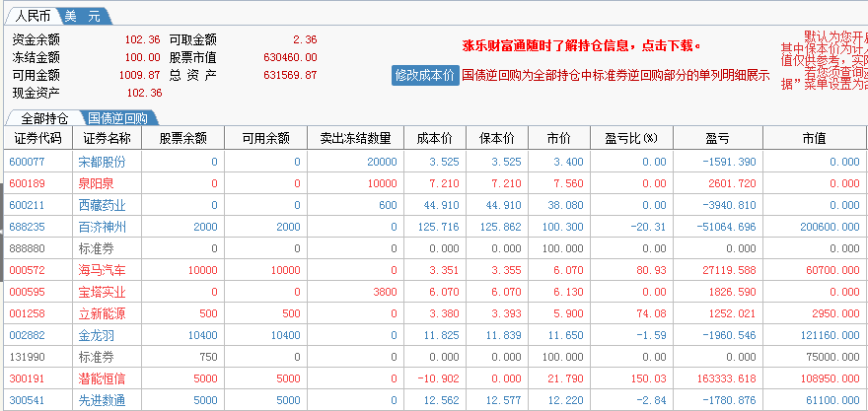Click 宋都股份 frozen quantity 20000
Screen dimensions: 868x411
click(x=382, y=162)
